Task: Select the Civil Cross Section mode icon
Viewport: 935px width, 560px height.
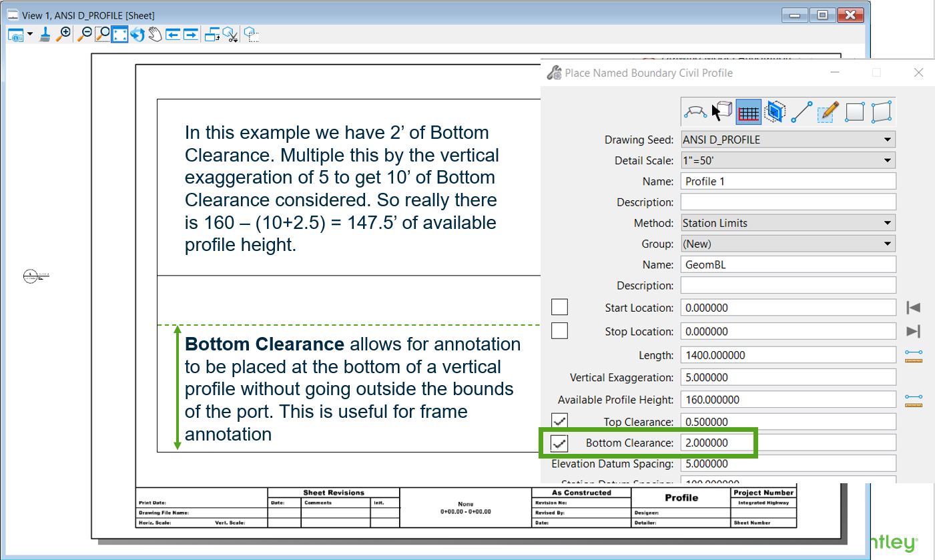Action: pyautogui.click(x=775, y=111)
